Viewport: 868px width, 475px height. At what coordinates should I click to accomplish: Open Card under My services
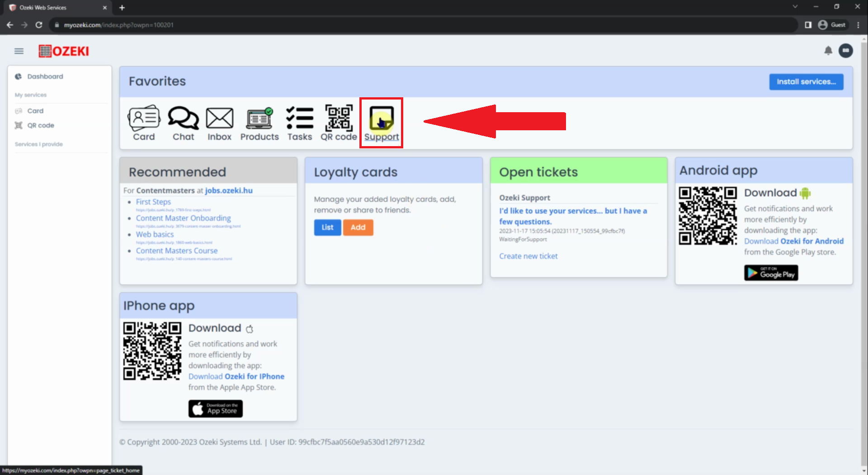(x=35, y=111)
